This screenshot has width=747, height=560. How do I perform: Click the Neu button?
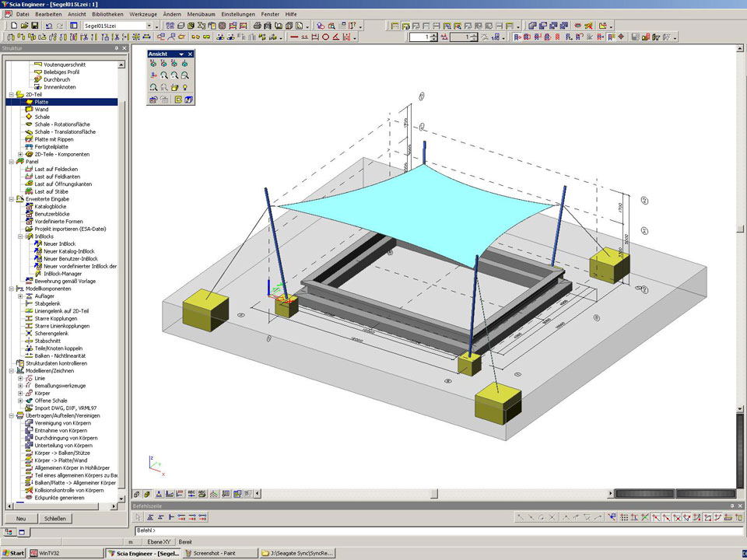(x=21, y=518)
